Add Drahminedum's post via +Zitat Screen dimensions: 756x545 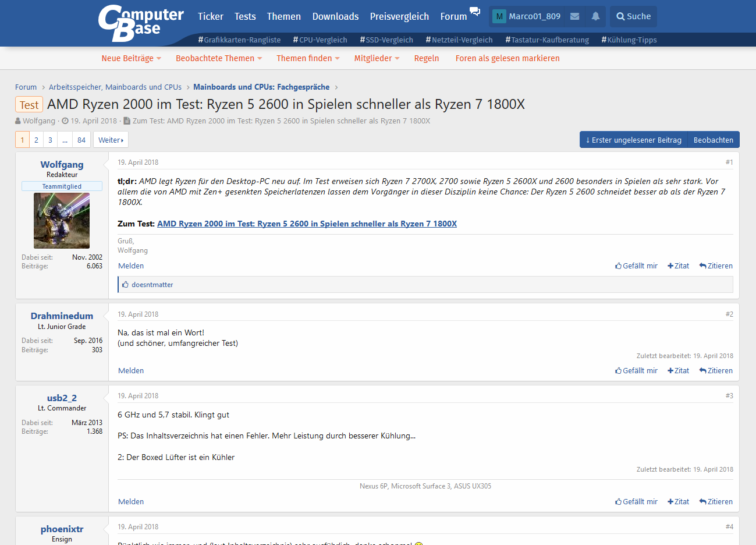678,371
